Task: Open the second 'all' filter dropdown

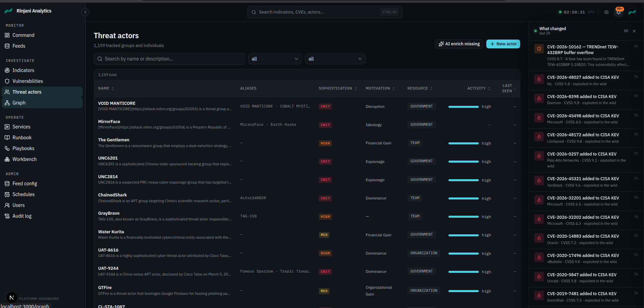Action: [x=335, y=59]
